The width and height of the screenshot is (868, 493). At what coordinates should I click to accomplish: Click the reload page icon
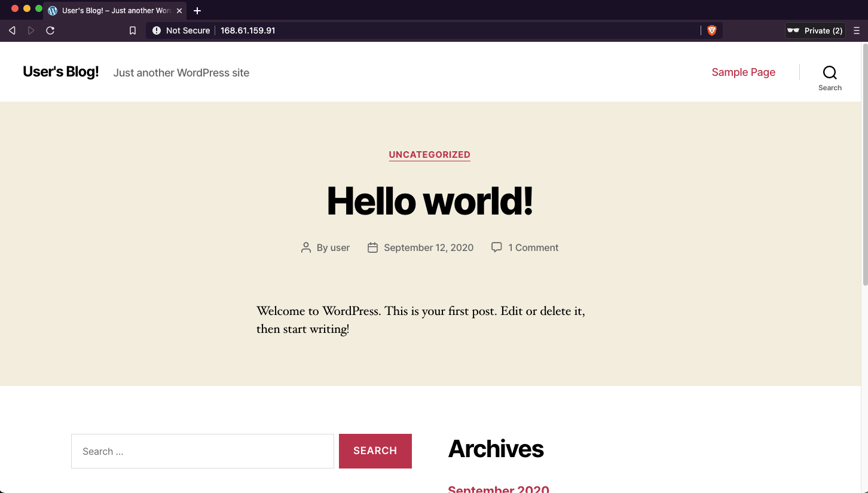point(50,30)
